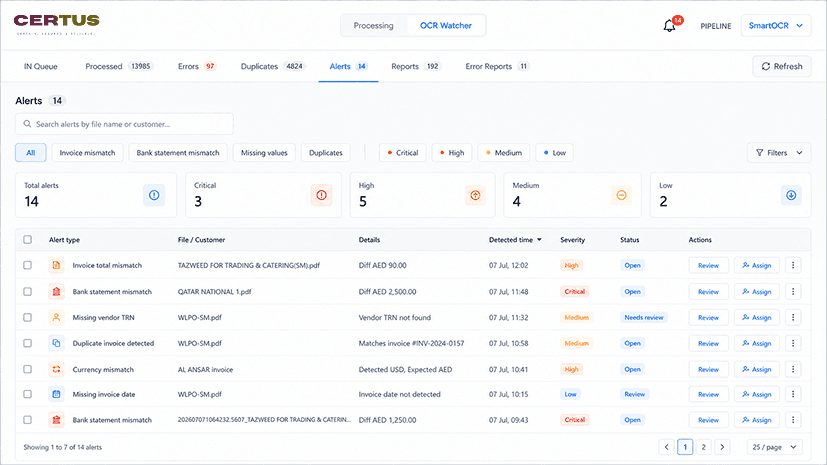
Task: Filter by Bank statement mismatch chip
Action: [178, 153]
